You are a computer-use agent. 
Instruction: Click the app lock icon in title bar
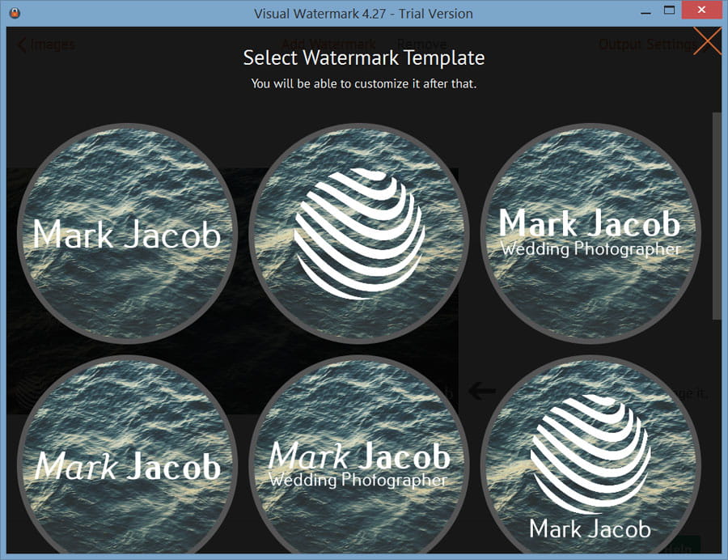coord(15,13)
